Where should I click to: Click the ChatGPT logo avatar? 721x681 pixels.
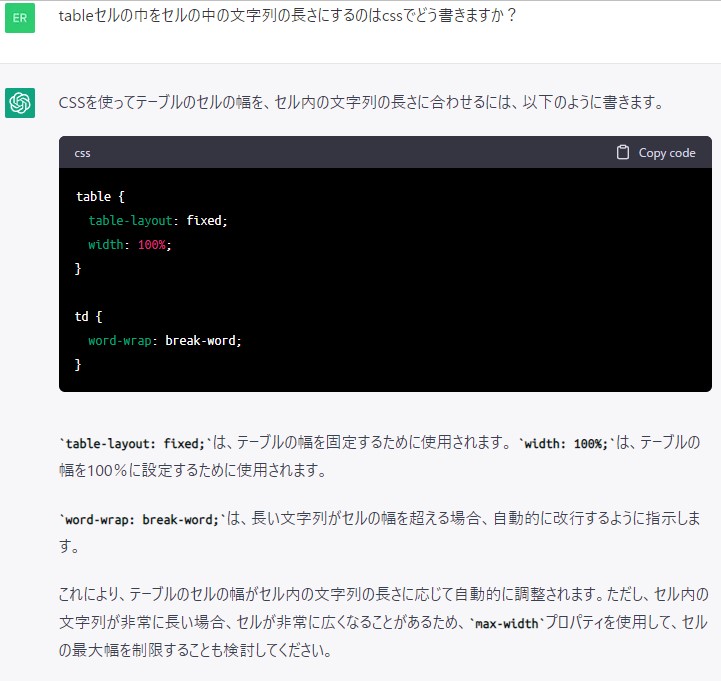coord(20,103)
